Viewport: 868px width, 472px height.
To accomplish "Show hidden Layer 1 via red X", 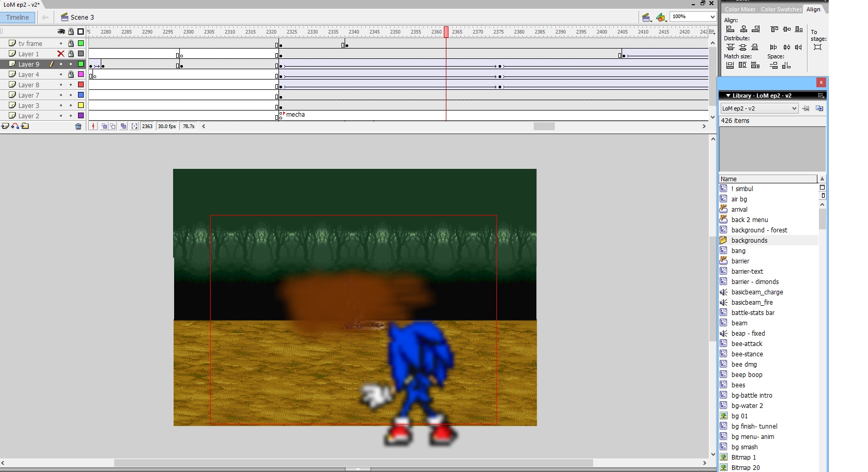I will click(61, 54).
